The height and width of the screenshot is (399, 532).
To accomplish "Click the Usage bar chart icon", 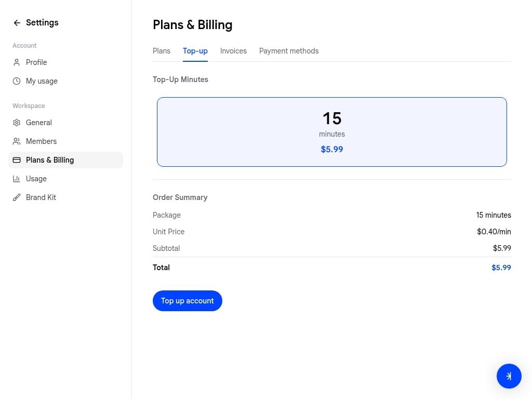I will [x=16, y=179].
